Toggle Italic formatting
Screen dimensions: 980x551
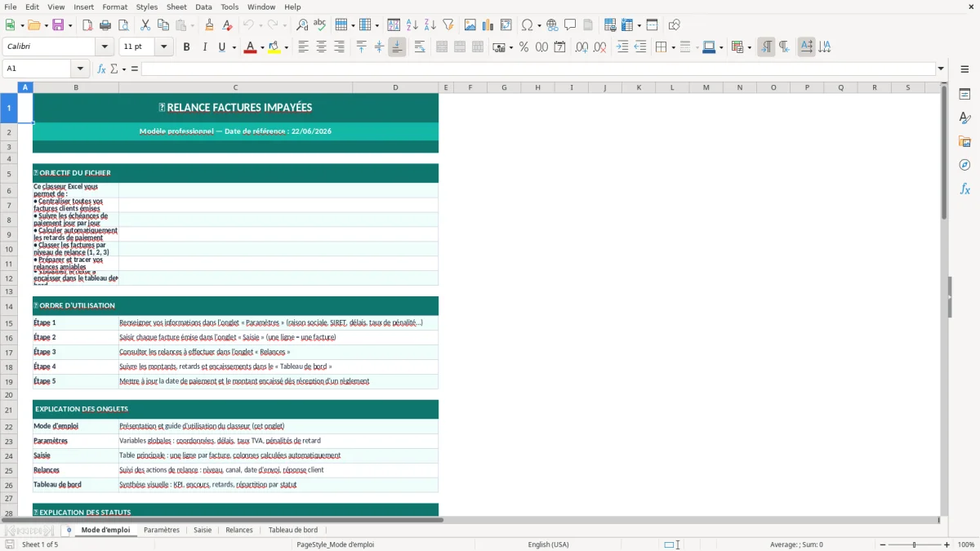[x=204, y=47]
